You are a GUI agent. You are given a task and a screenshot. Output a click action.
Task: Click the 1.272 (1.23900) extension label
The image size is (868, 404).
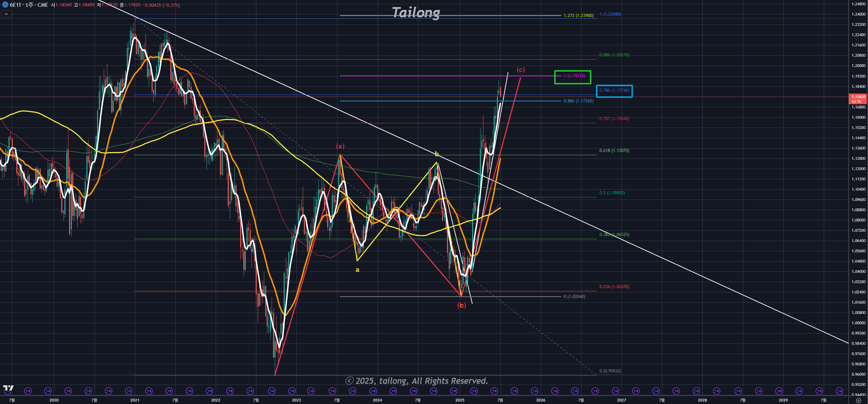[578, 16]
